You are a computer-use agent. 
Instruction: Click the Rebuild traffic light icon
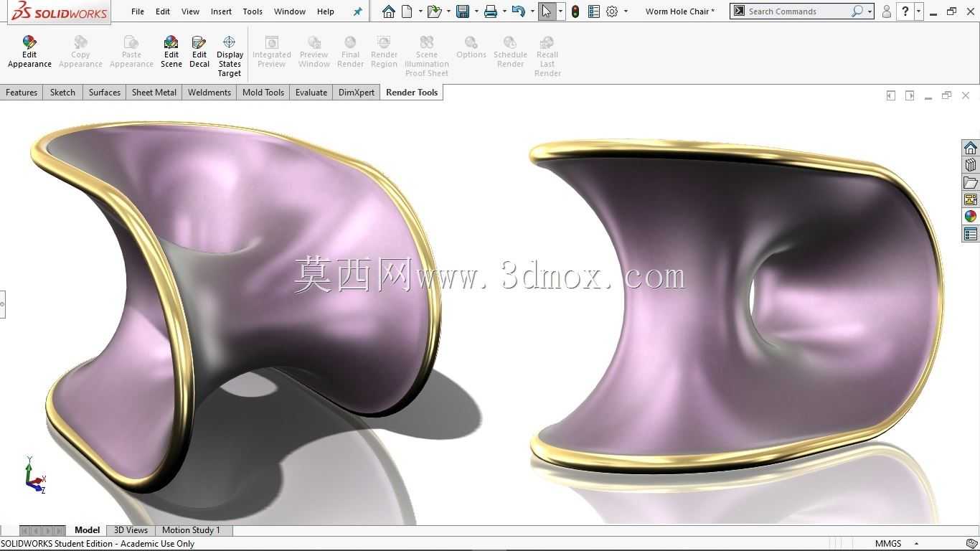click(x=575, y=11)
